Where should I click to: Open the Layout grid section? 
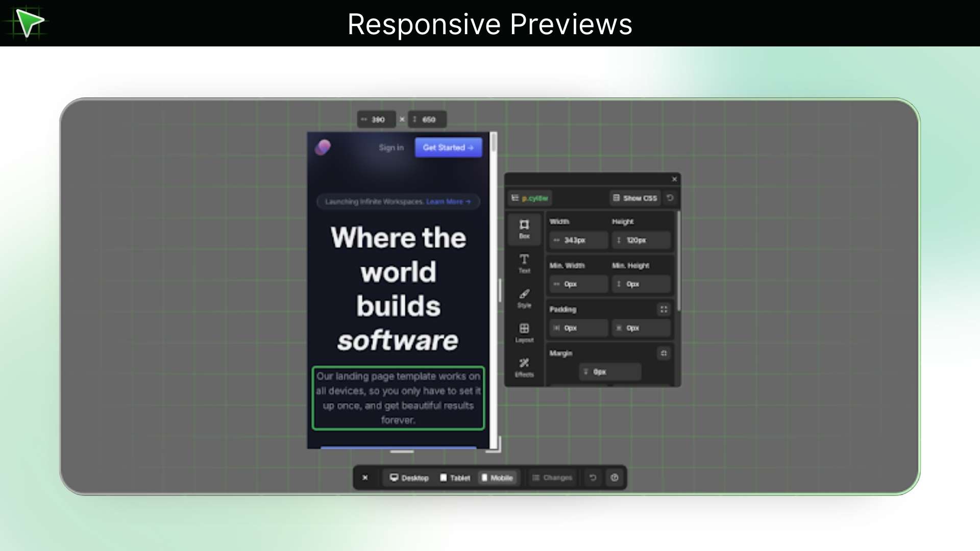click(x=524, y=333)
